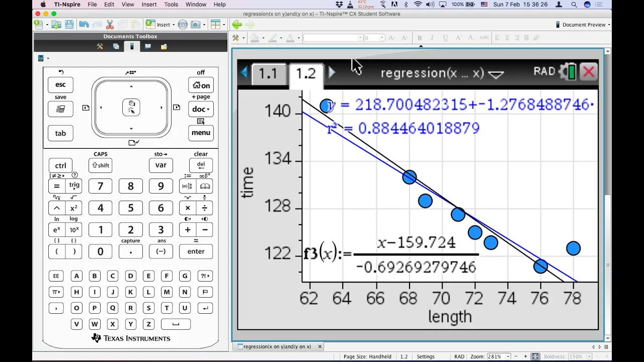Open the Insert page menu button
This screenshot has width=644, height=362.
pos(160,25)
